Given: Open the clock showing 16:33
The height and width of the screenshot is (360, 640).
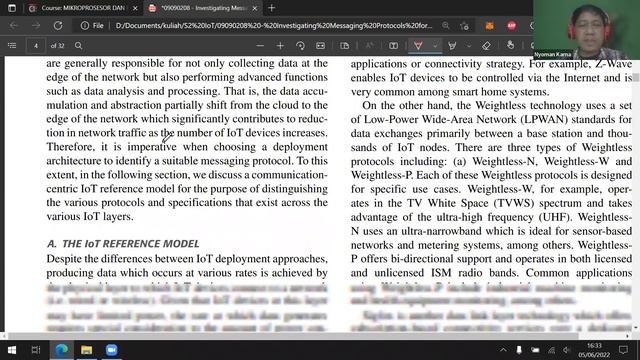Looking at the screenshot, I should click(x=594, y=350).
